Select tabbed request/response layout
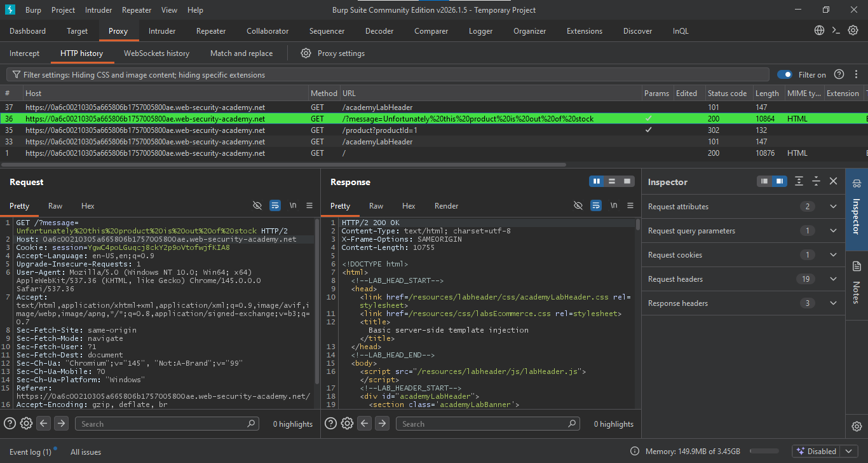 click(x=628, y=181)
